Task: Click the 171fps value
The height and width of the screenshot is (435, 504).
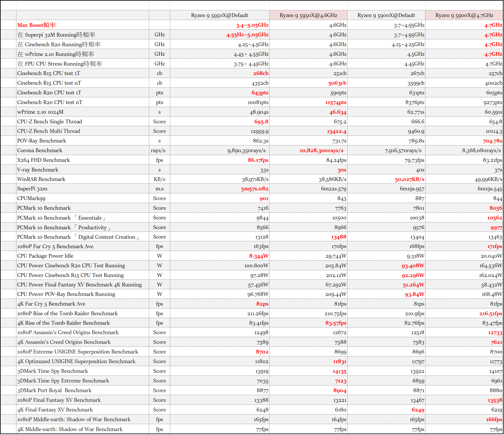Action: (x=495, y=246)
